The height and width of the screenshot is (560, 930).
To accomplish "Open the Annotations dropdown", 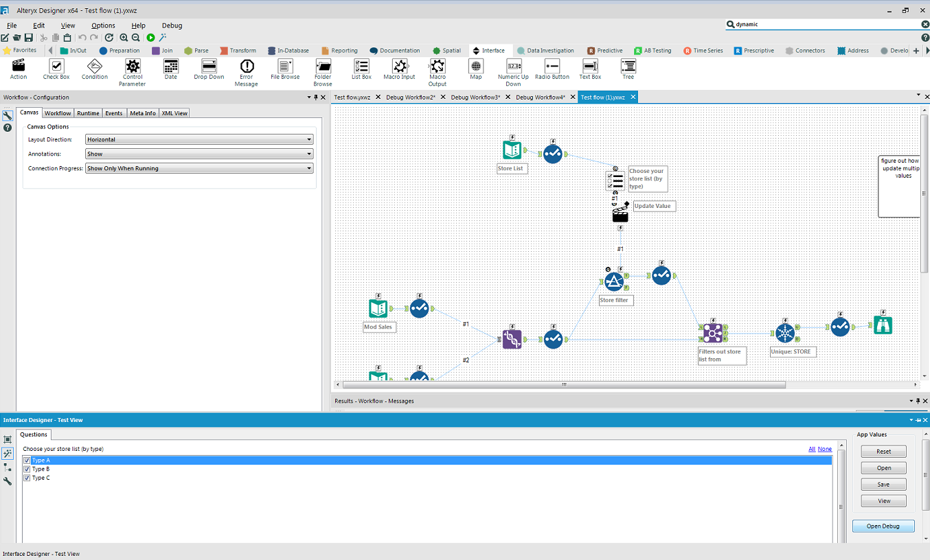I will coord(199,154).
